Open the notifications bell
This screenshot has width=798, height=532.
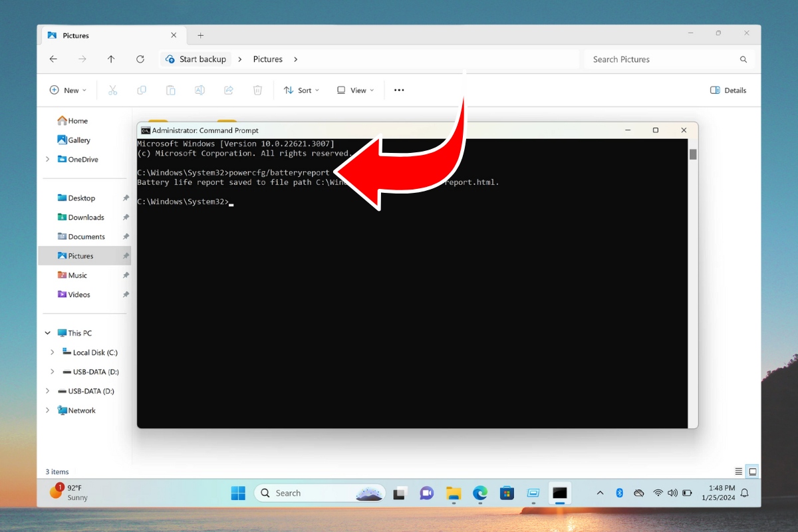click(745, 493)
